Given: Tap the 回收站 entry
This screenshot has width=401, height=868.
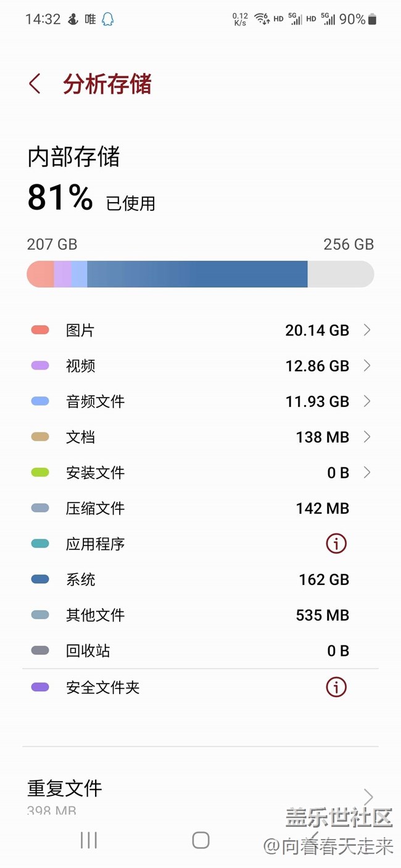Looking at the screenshot, I should (200, 651).
